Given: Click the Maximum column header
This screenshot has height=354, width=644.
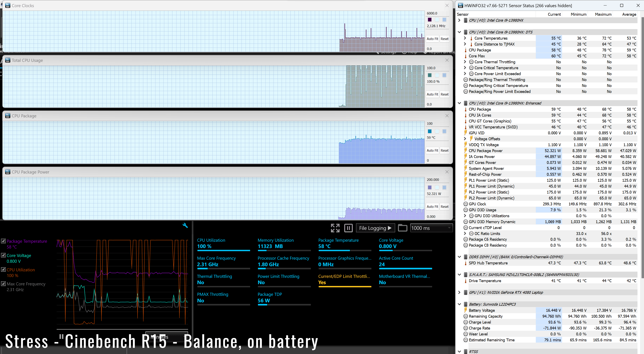Looking at the screenshot, I should (x=603, y=14).
